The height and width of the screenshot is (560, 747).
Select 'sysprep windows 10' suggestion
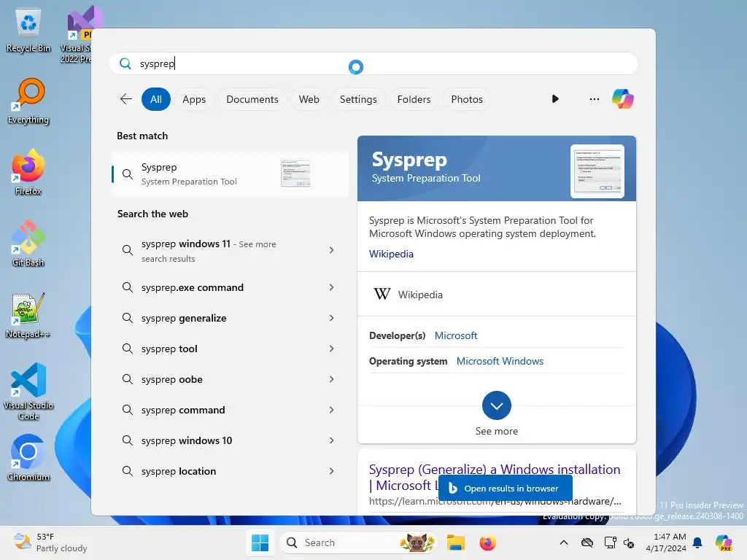point(230,440)
